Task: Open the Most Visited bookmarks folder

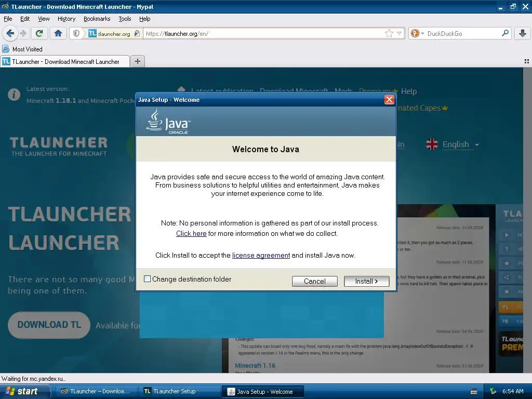Action: coord(22,49)
